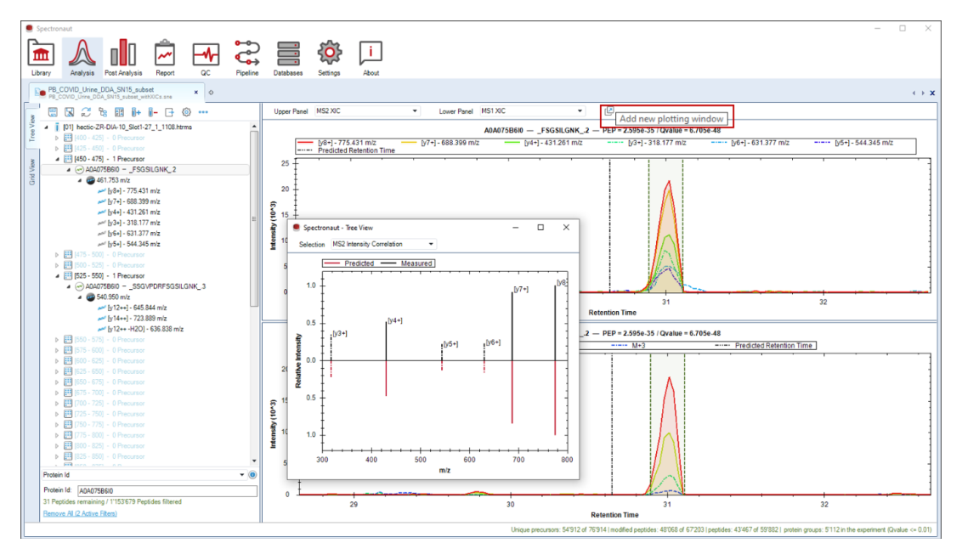Image resolution: width=962 pixels, height=560 pixels.
Task: Open the Upper Panel MS2 XIC dropdown
Action: (x=366, y=111)
